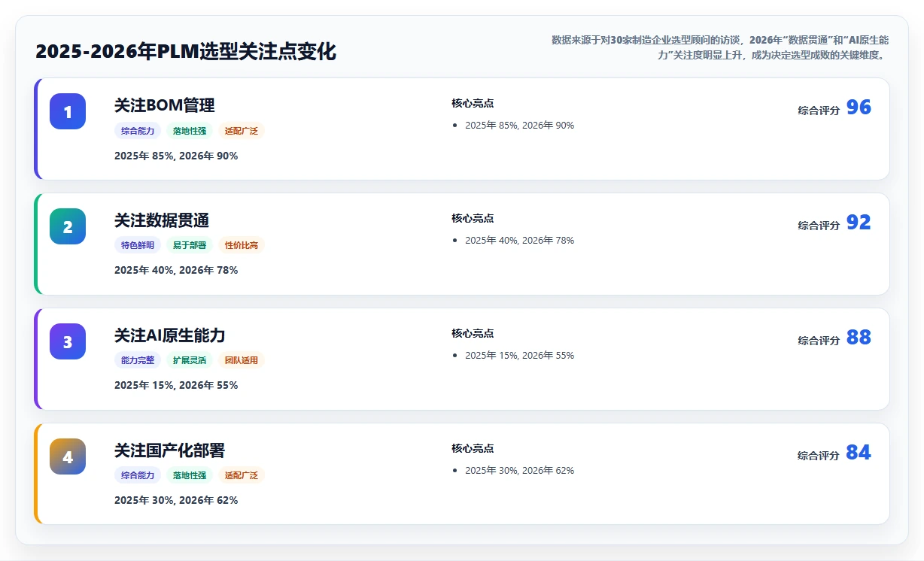The image size is (924, 561).
Task: Click the 扩展灵活 tag
Action: [x=190, y=360]
